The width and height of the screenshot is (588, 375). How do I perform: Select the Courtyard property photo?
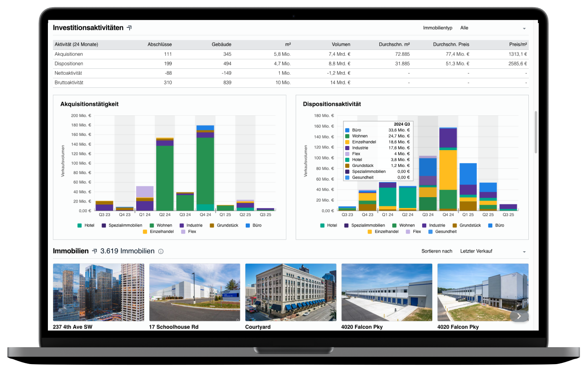291,292
